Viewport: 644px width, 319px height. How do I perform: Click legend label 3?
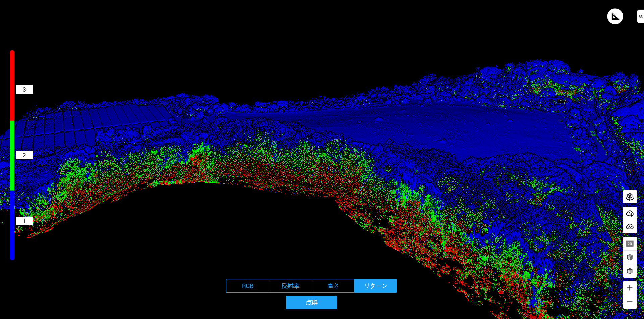click(24, 90)
